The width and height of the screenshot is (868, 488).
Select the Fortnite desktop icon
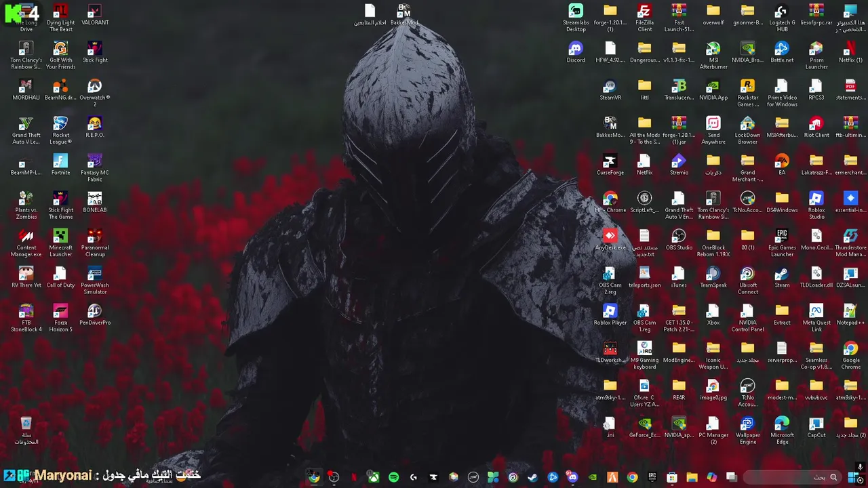(60, 165)
